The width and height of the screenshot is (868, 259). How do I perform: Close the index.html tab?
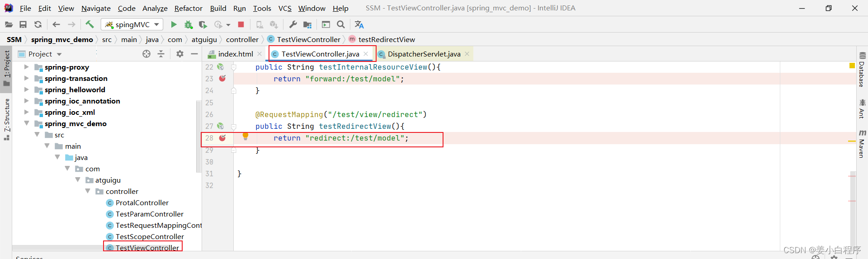point(259,54)
